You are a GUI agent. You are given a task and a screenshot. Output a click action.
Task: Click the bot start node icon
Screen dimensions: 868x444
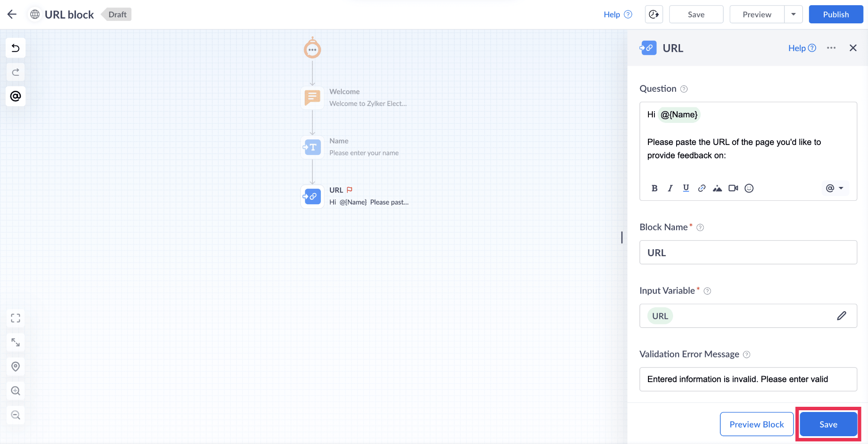(312, 48)
